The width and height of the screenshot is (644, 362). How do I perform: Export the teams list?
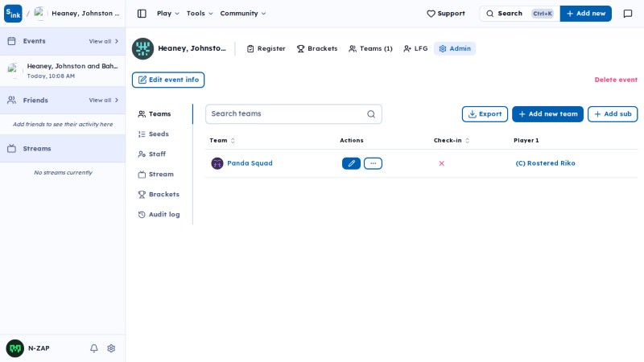[x=485, y=114]
